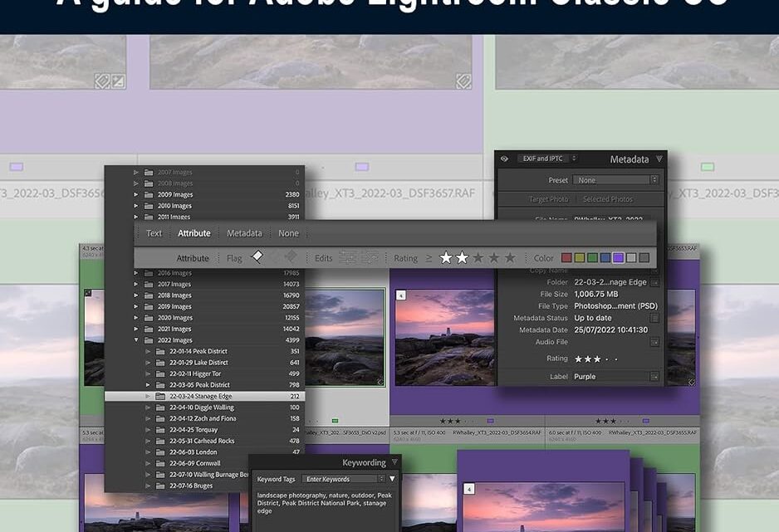This screenshot has height=532, width=779.
Task: Open the sunset thumbnail numbered 4 beside Metadata
Action: tap(444, 338)
